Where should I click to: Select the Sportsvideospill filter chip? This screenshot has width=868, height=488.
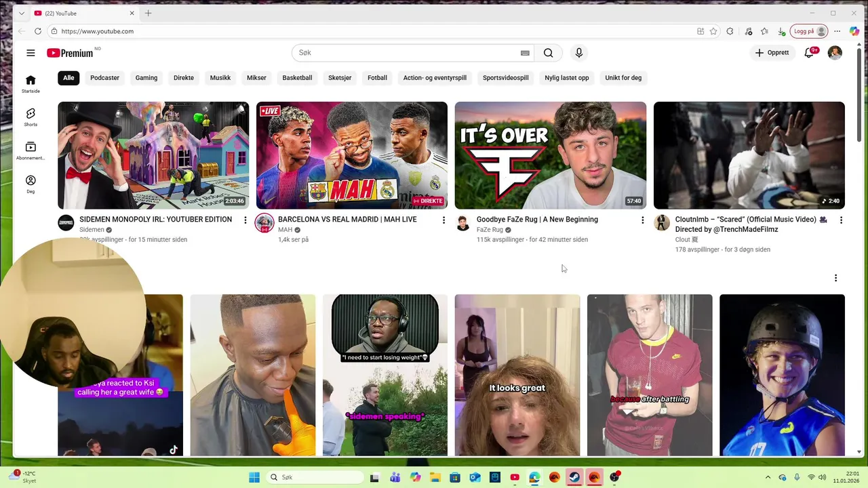(506, 78)
